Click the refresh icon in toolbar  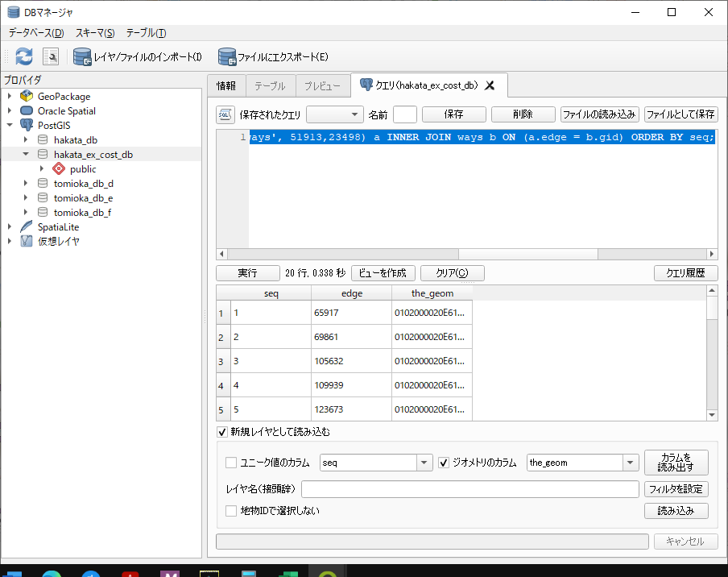(24, 56)
